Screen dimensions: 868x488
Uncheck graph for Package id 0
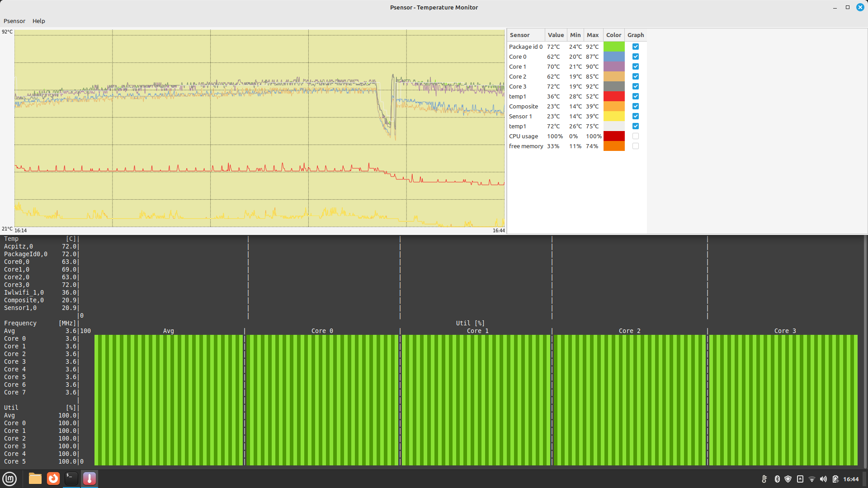[635, 47]
